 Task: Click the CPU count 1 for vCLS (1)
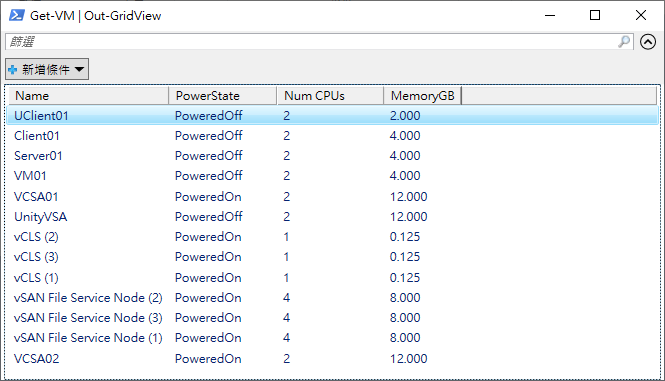tap(287, 277)
